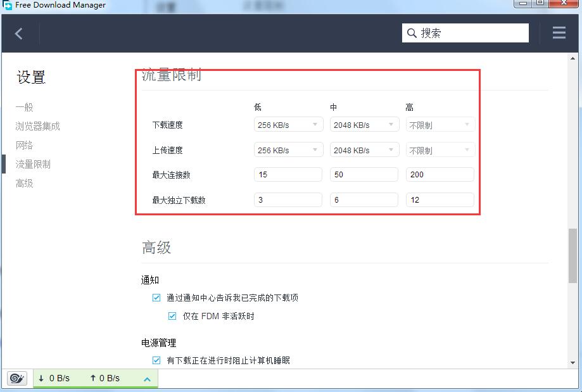Screen dimensions: 582x392
Task: Uncheck 通过通知中心告诉我已完成的下载项
Action: pos(156,297)
